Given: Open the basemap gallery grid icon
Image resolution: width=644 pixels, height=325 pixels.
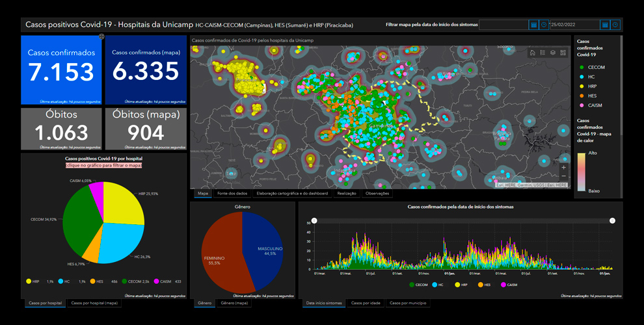Looking at the screenshot, I should pos(563,53).
